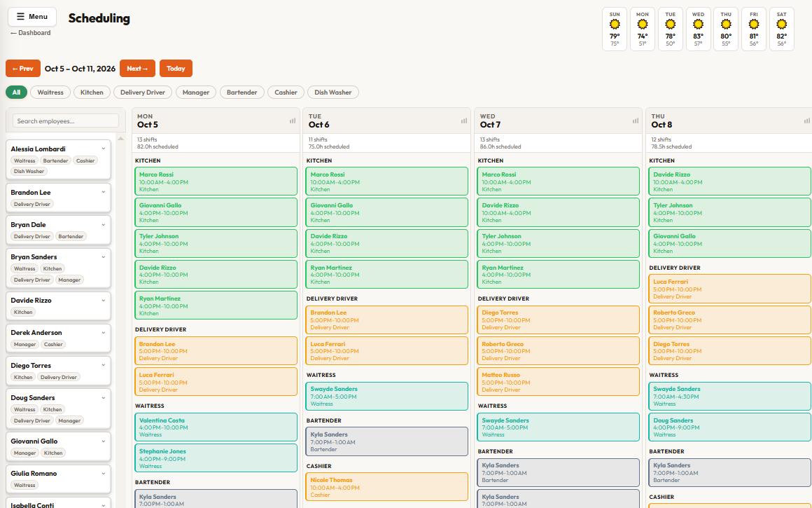Focus the Search employees field
This screenshot has width=812, height=508.
(x=66, y=121)
